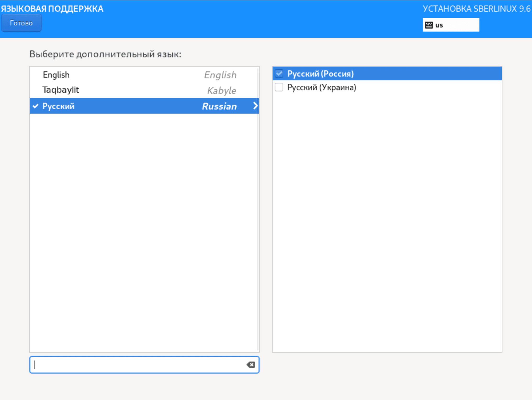Image resolution: width=532 pixels, height=400 pixels.
Task: Clear the search field with backspace icon
Action: tap(251, 364)
